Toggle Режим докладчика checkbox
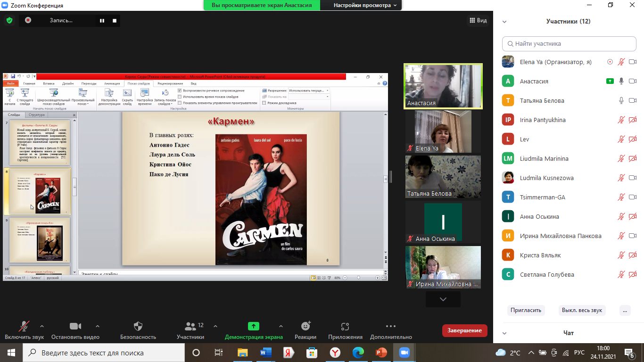The image size is (644, 362). [264, 103]
